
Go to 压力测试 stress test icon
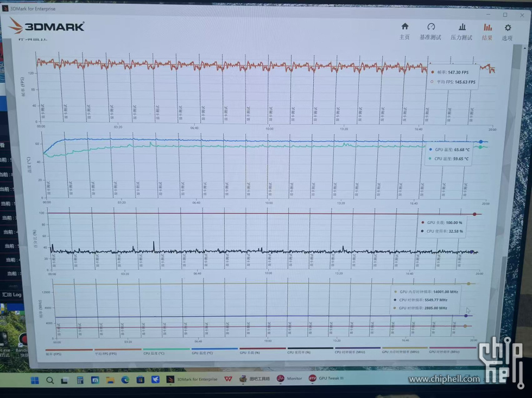coord(462,27)
